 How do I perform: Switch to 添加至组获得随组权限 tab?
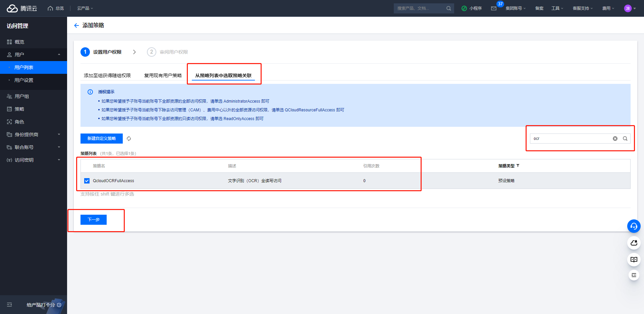107,75
